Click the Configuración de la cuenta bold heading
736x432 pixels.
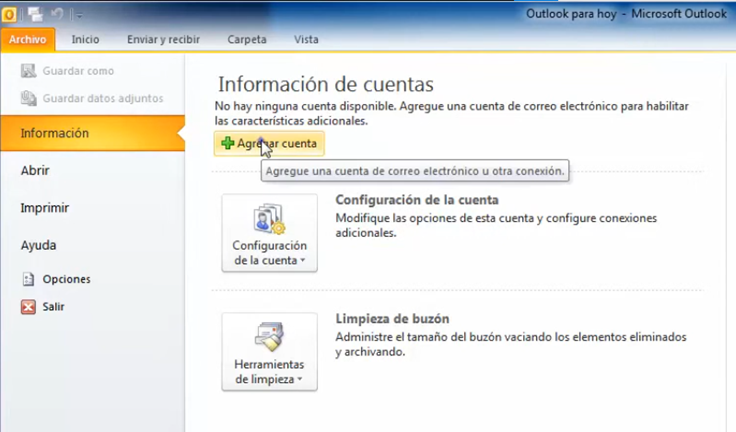click(x=417, y=200)
